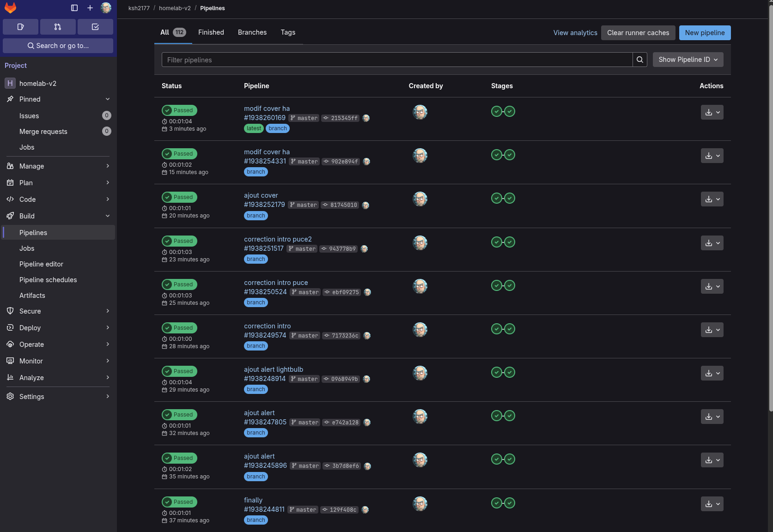Screen dimensions: 773x532
Task: Click your avatar in the top bar
Action: (106, 8)
